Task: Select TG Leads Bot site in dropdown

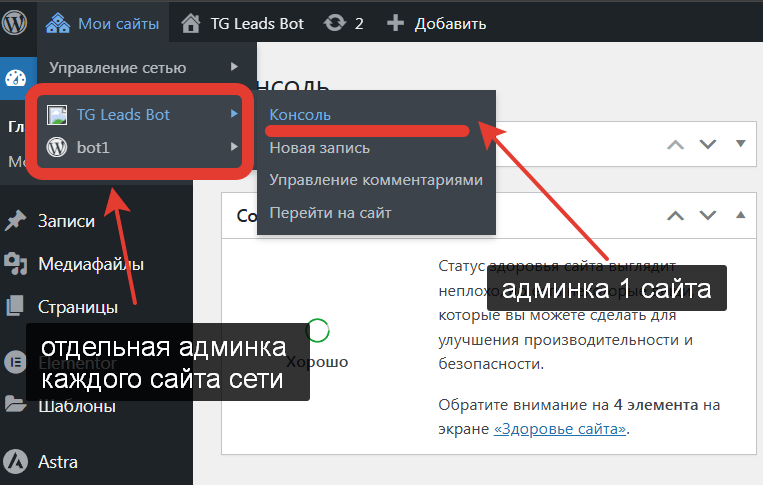Action: tap(123, 115)
